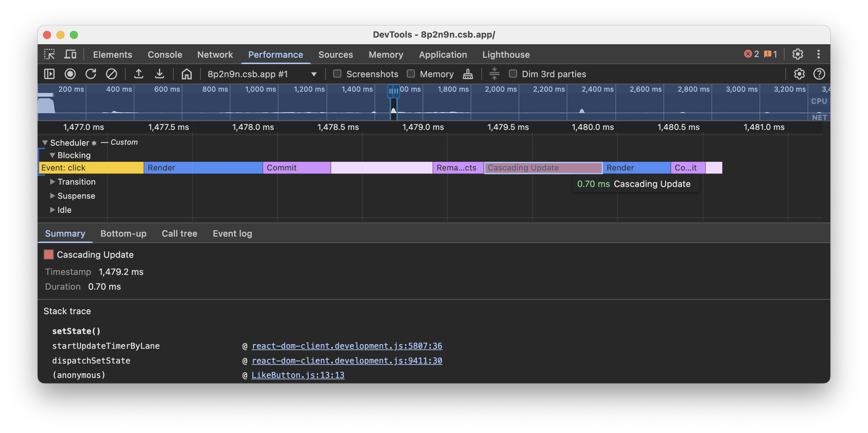Viewport: 868px width, 433px height.
Task: Enable Memory capture checkbox
Action: (x=411, y=74)
